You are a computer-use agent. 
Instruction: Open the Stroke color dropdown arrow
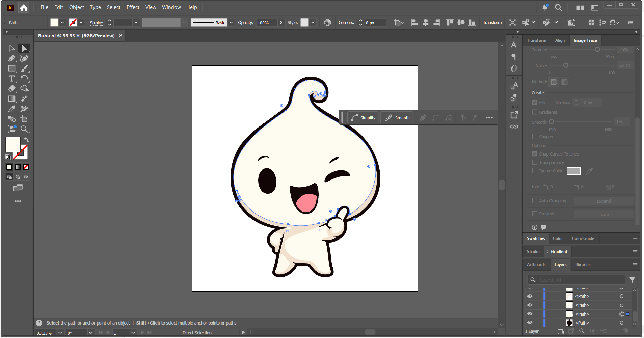[x=81, y=23]
